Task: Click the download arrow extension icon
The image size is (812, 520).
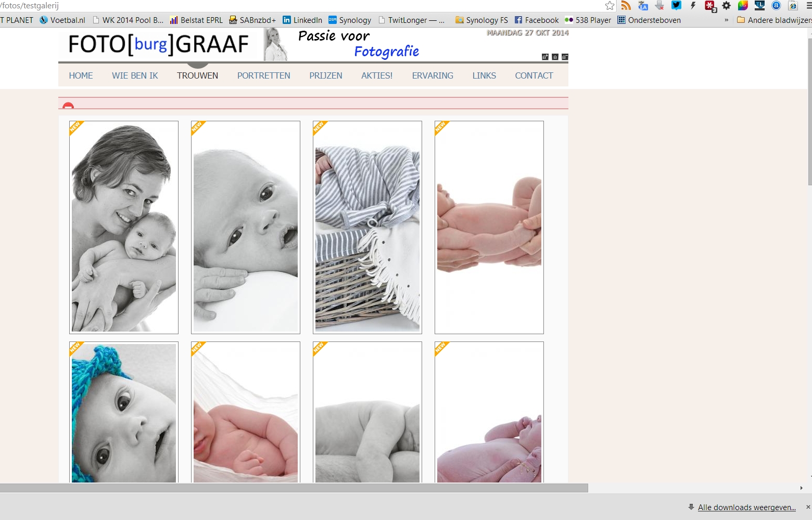Action: [659, 6]
